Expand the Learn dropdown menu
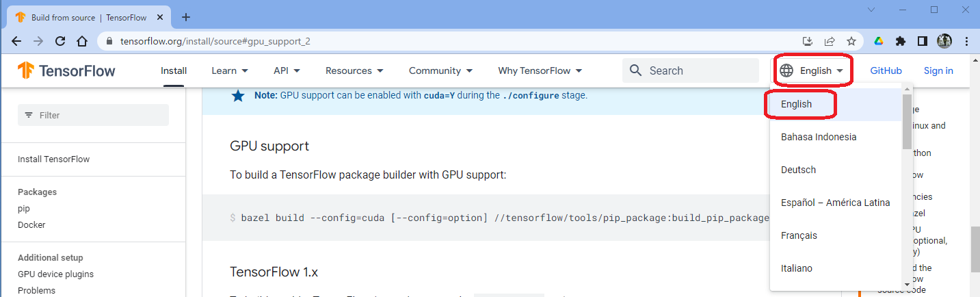The image size is (980, 297). pos(230,70)
